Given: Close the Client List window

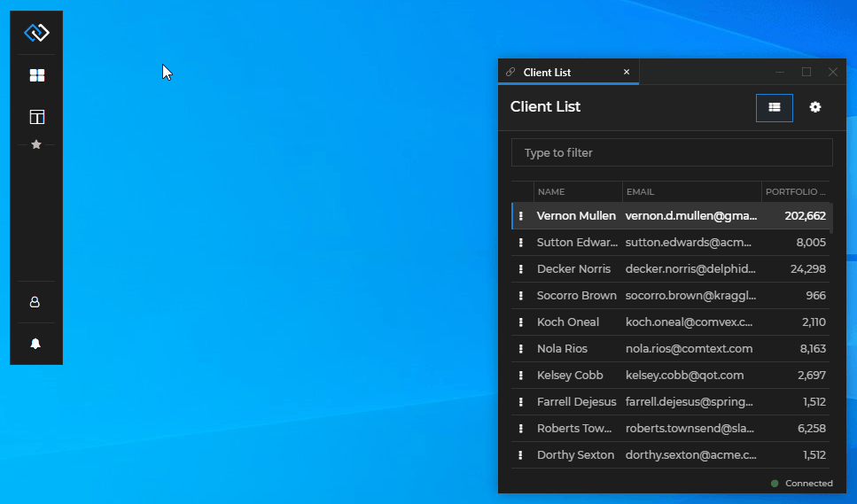Looking at the screenshot, I should click(x=832, y=72).
